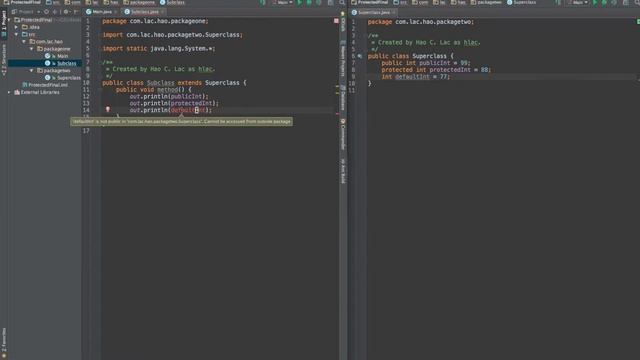Click subclassed gutter icon beside class Superclass
The width and height of the screenshot is (640, 360).
[x=360, y=56]
